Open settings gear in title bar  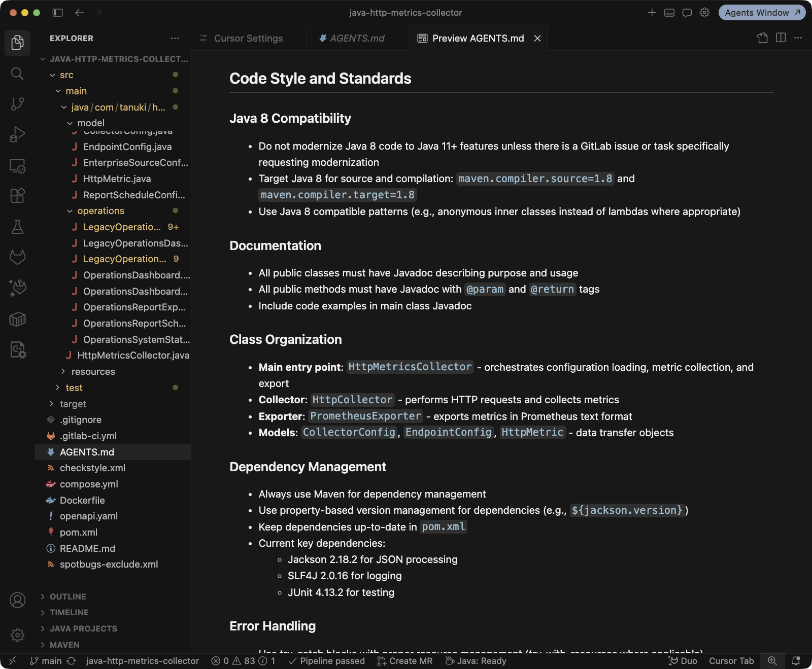(x=704, y=13)
